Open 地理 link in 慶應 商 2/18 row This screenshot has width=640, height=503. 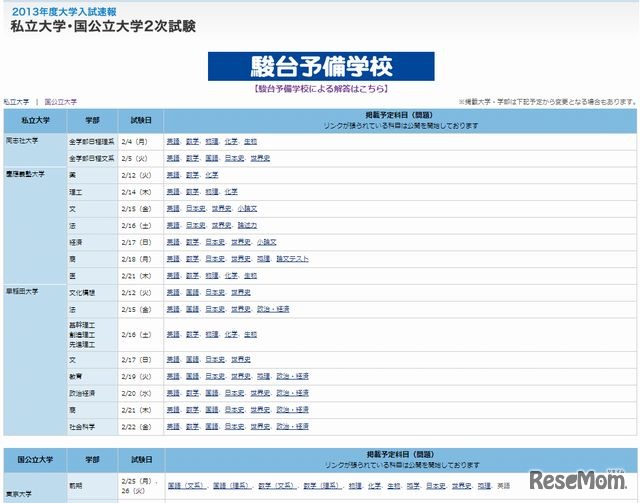tap(263, 259)
